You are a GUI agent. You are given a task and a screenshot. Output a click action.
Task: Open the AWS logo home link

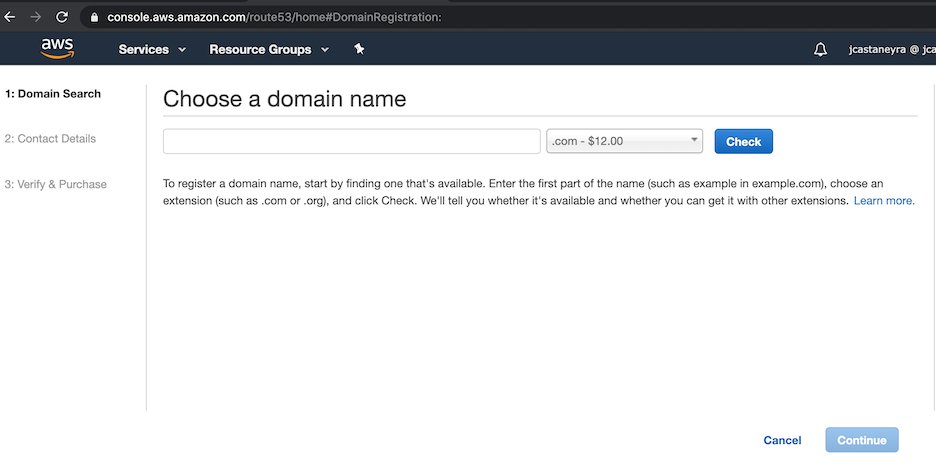tap(57, 49)
